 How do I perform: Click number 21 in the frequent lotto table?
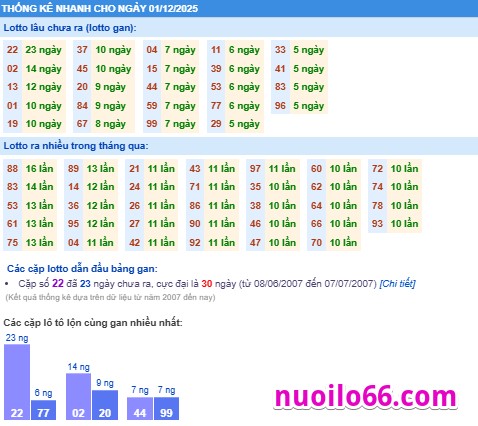pos(134,169)
